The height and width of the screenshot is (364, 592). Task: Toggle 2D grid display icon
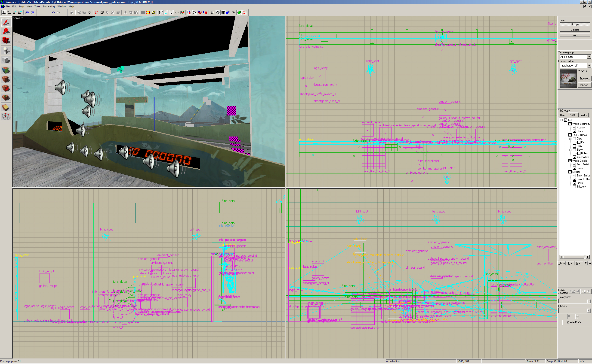click(4, 12)
